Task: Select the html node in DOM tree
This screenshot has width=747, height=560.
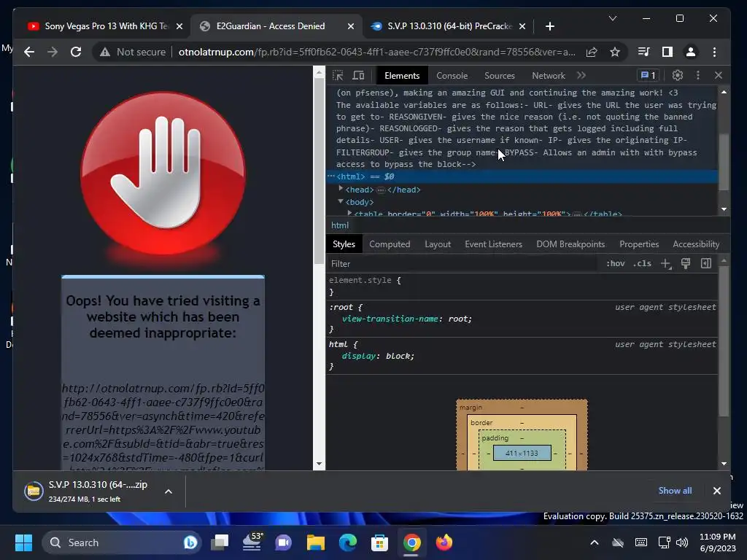Action: [522, 176]
